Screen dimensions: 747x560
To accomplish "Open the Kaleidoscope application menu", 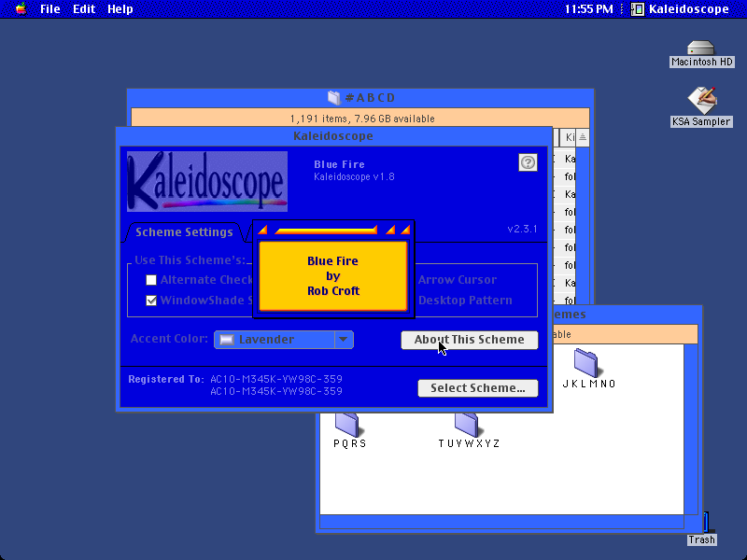I will pos(680,9).
